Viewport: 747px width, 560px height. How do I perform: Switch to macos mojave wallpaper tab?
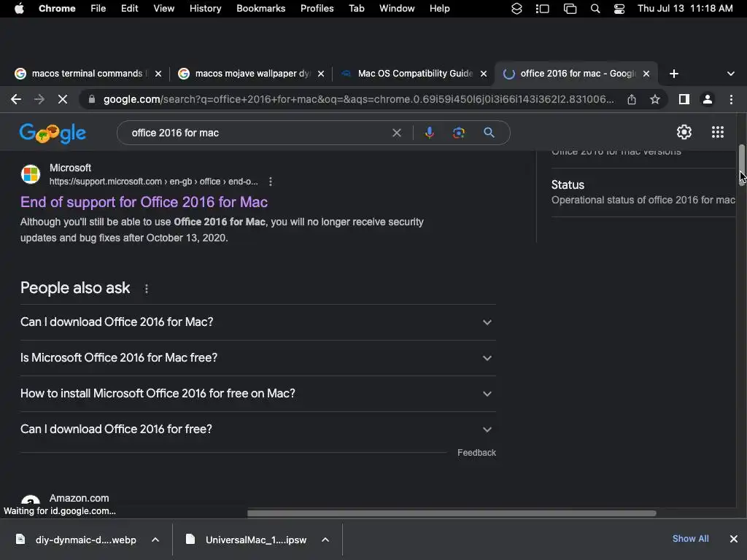(x=244, y=74)
